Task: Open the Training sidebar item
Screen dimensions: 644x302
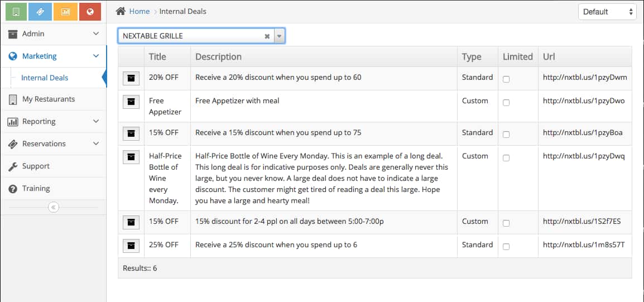Action: (x=36, y=188)
